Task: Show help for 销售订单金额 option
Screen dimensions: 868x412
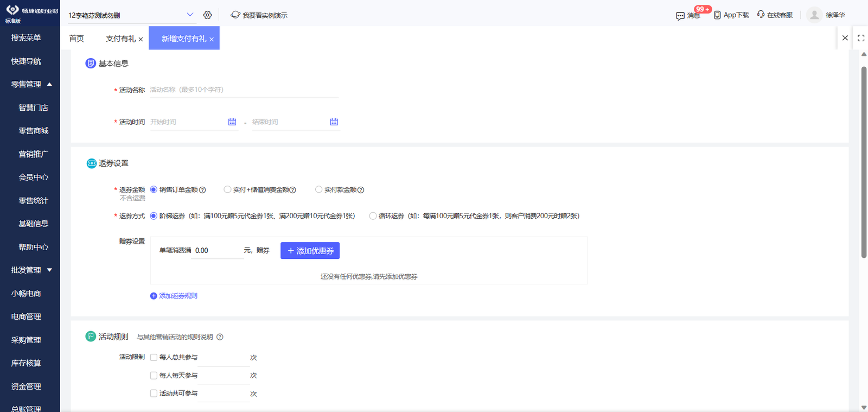Action: (x=202, y=190)
